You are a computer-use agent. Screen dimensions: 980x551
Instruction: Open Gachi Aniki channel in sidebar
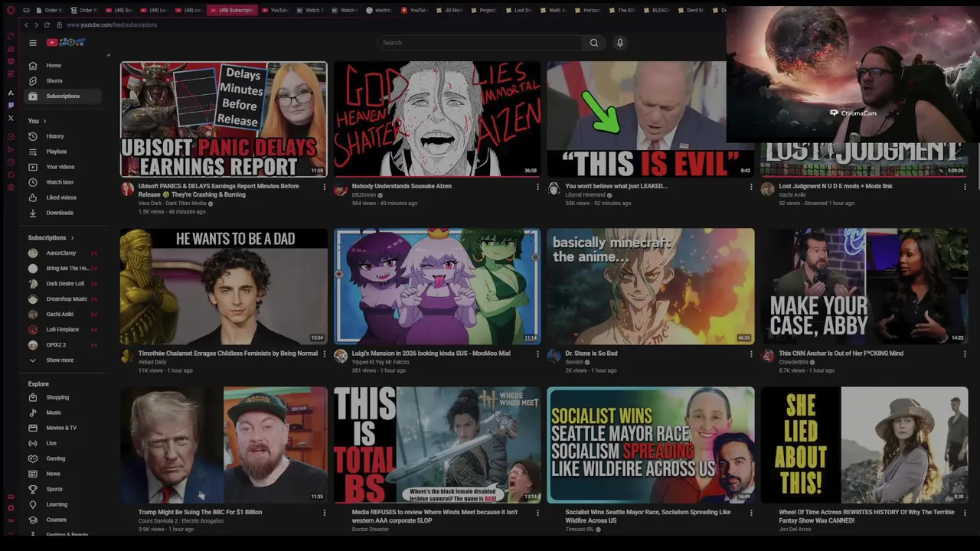point(64,315)
